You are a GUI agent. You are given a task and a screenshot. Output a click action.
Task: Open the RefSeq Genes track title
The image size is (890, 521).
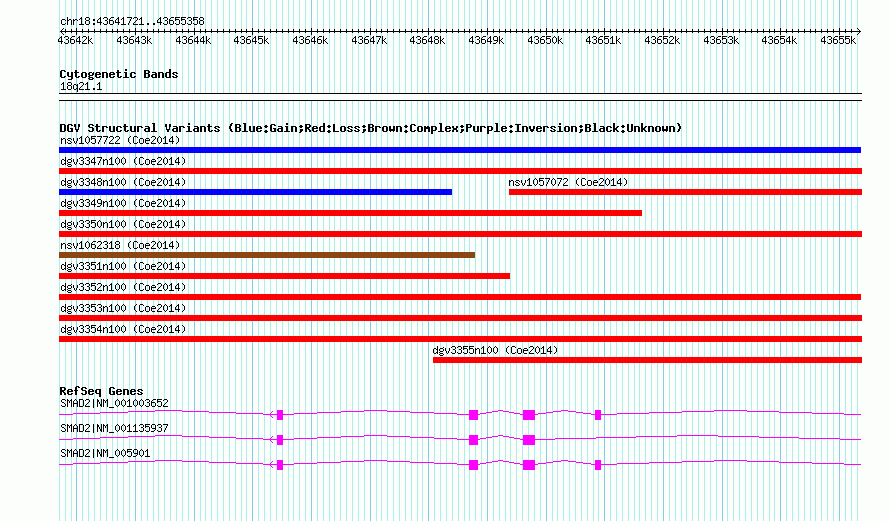coord(101,391)
